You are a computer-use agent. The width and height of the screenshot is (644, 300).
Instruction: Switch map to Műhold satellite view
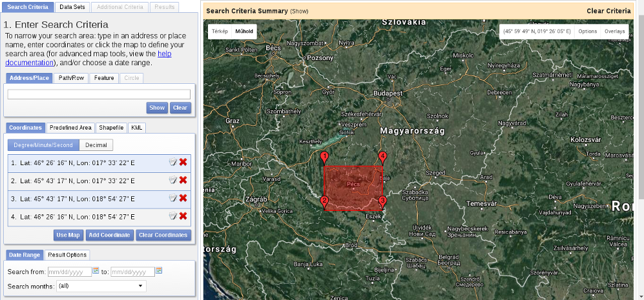click(244, 32)
